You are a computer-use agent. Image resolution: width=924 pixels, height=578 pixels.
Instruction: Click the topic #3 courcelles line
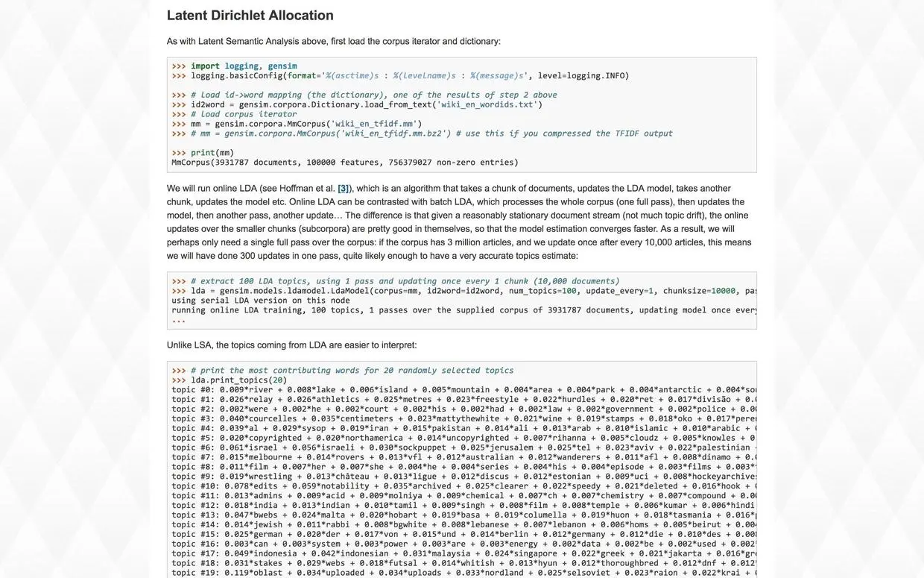[464, 419]
